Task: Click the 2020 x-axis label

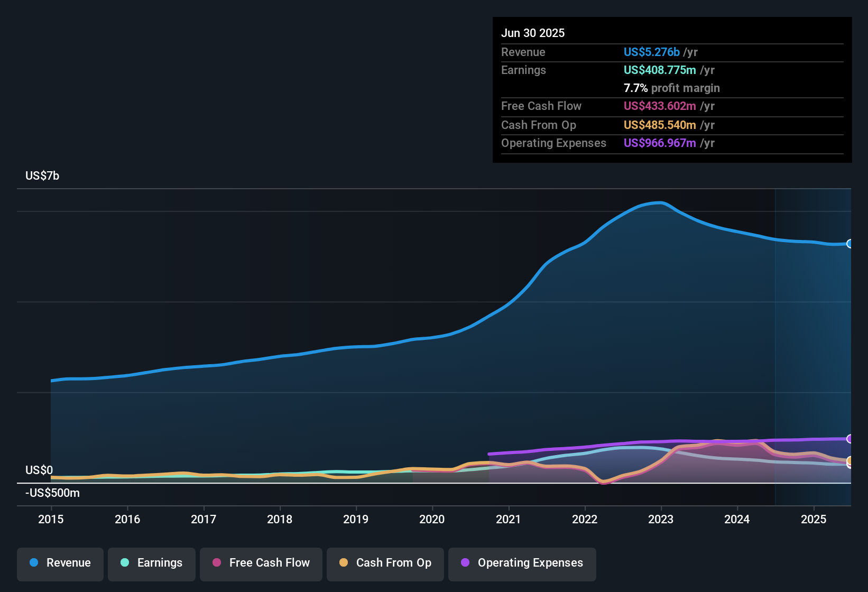Action: [x=432, y=520]
